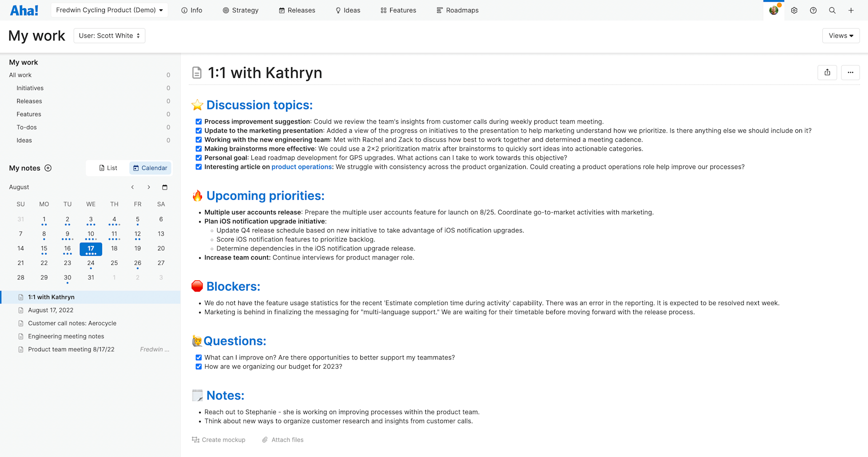
Task: Switch notes to List view
Action: (108, 168)
